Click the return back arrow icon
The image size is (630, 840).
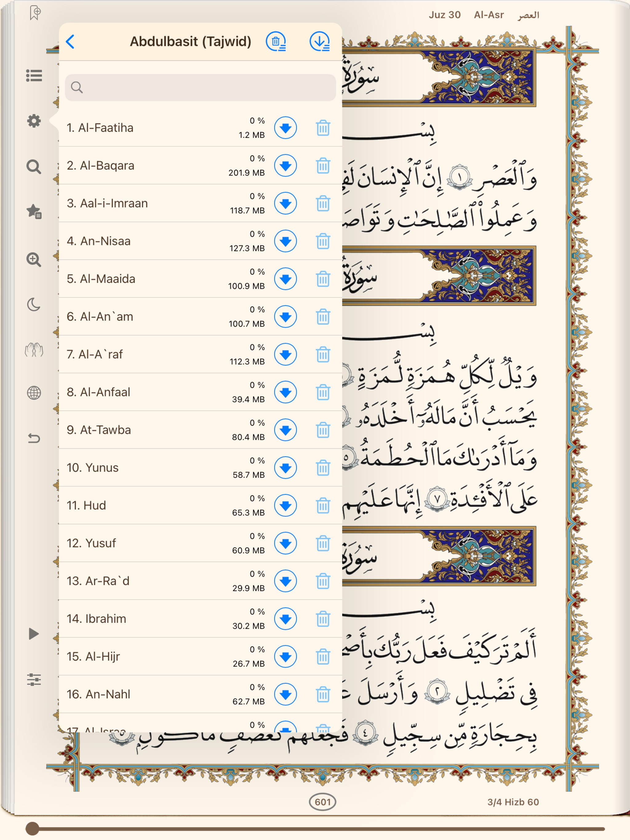(34, 439)
